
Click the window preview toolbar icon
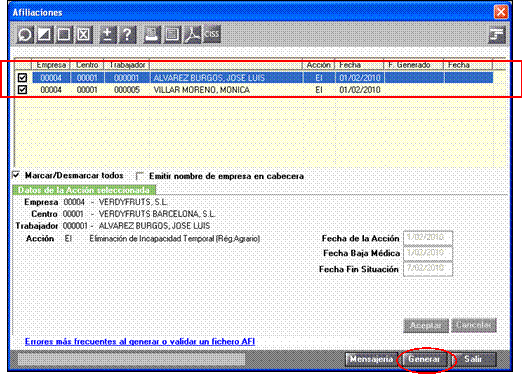click(x=172, y=34)
